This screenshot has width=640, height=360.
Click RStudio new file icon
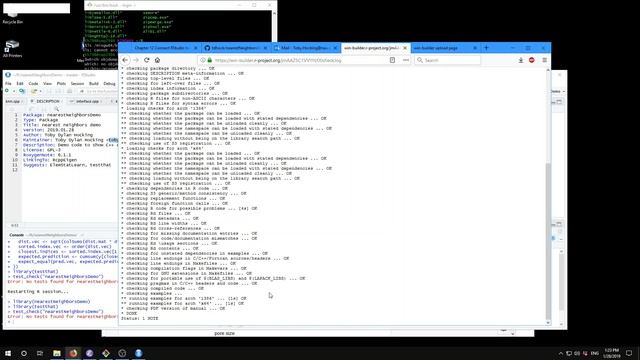pos(7,91)
